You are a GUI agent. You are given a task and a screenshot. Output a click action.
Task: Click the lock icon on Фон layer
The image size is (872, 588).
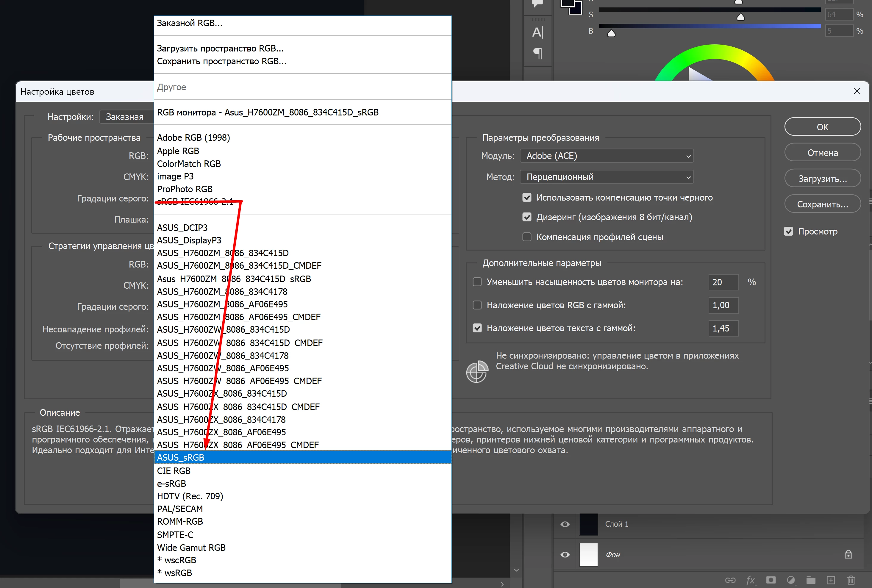pyautogui.click(x=848, y=554)
